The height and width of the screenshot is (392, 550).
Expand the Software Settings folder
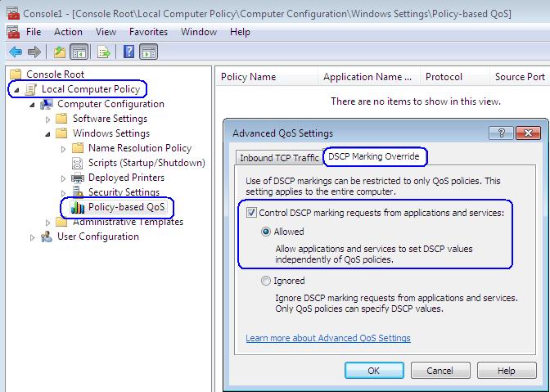pos(48,119)
